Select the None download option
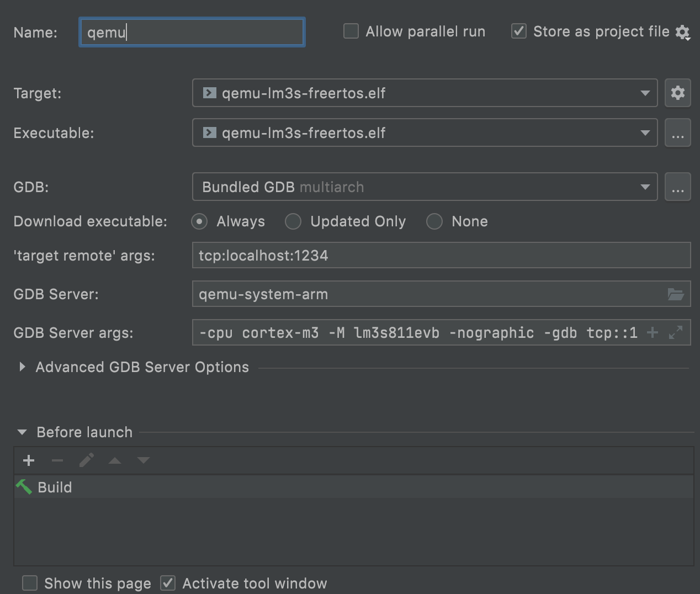This screenshot has width=700, height=594. 434,221
